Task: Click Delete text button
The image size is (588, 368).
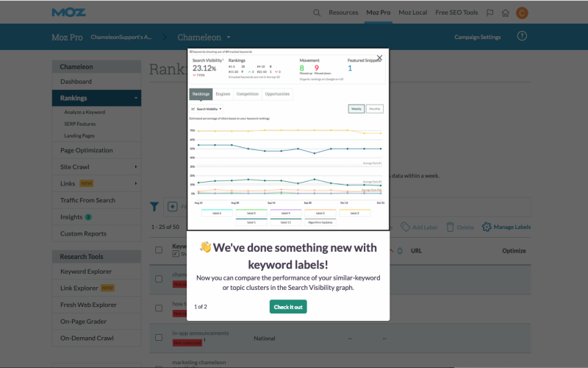Action: click(465, 227)
